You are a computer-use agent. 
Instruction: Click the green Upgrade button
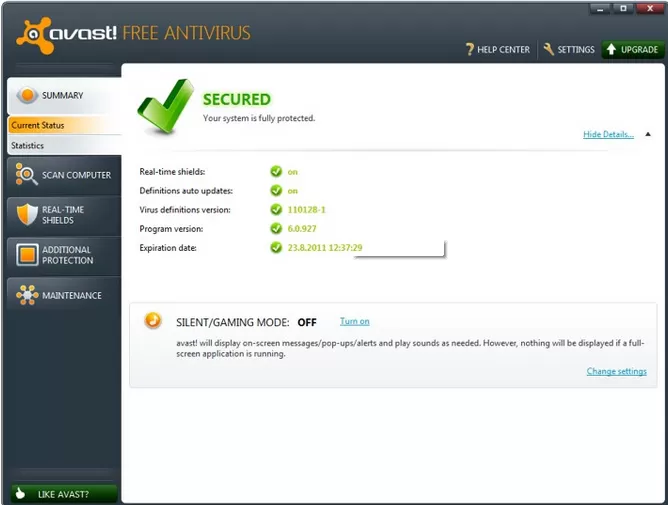tap(633, 49)
